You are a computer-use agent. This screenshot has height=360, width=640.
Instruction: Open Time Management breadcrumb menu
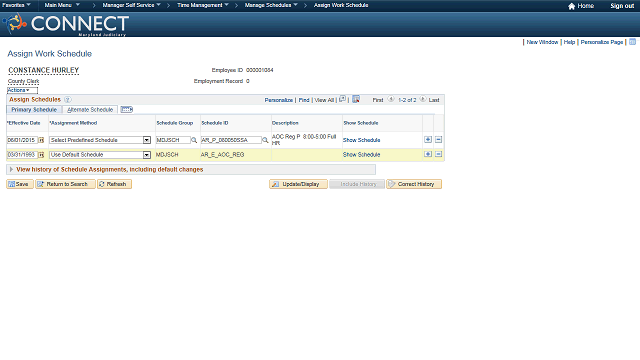coord(203,5)
